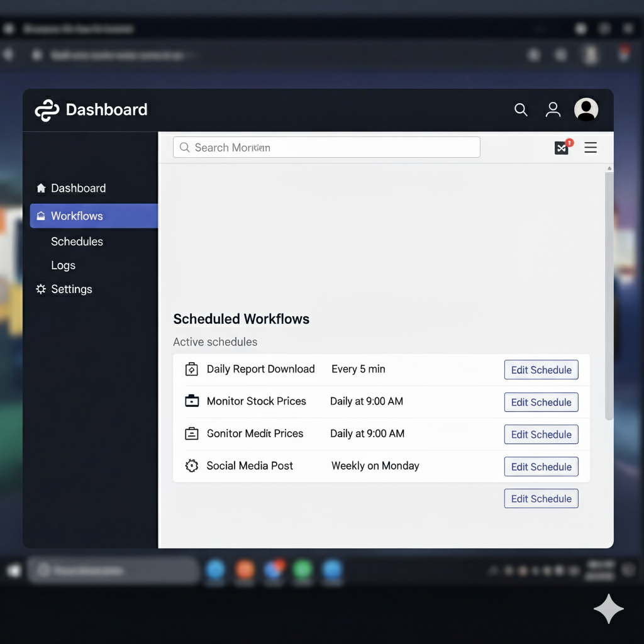
Task: Open notifications icon with red badge
Action: coord(563,147)
